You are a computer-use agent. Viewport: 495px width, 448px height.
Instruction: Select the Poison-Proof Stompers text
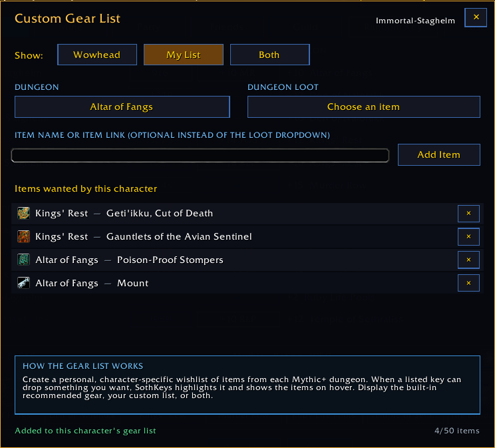click(x=170, y=260)
